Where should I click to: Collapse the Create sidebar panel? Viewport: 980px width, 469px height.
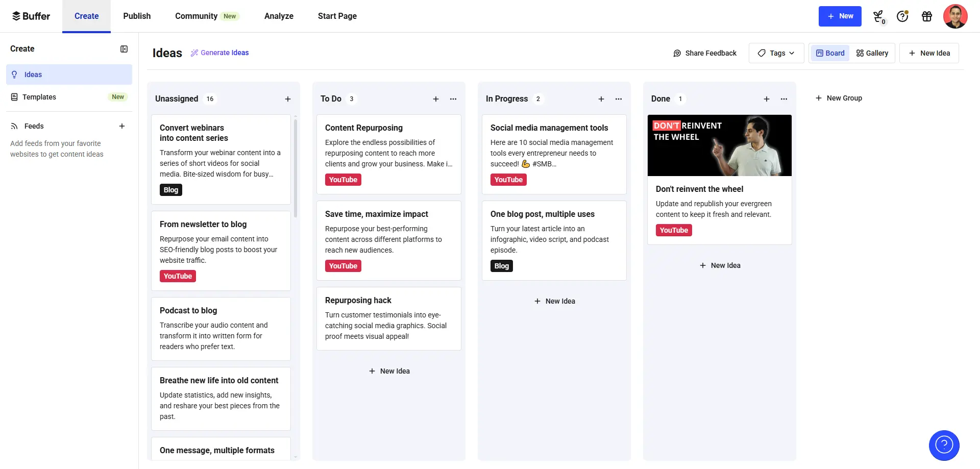pos(124,49)
